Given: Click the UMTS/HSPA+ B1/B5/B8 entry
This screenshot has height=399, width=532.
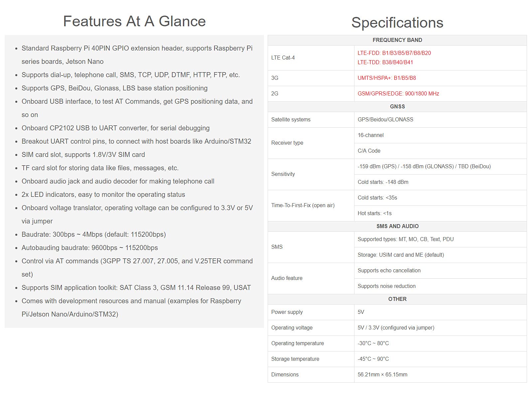Looking at the screenshot, I should [386, 78].
